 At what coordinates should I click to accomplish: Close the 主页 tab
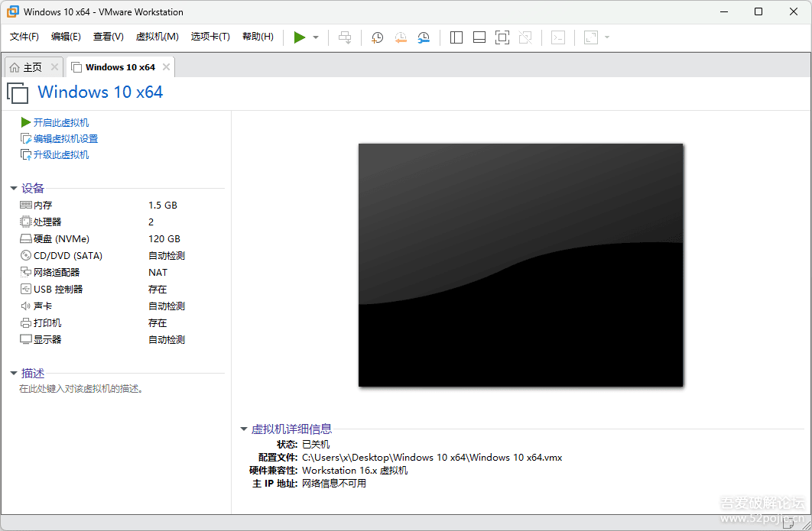[x=54, y=67]
